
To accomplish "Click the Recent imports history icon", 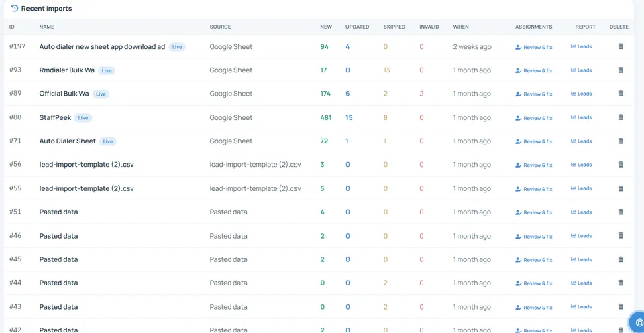I will [15, 8].
